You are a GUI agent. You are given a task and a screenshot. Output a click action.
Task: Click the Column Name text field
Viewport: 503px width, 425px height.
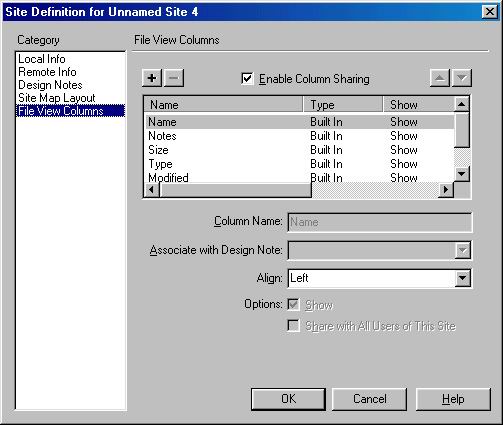380,222
